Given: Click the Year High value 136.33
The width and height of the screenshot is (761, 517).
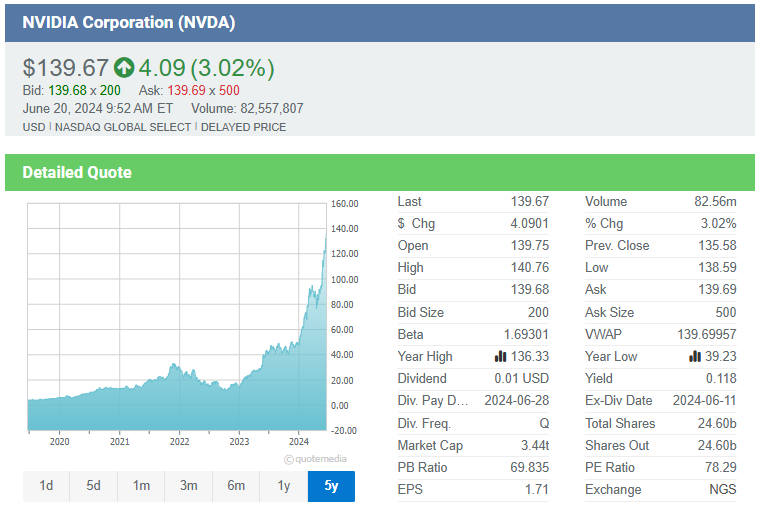Looking at the screenshot, I should 529,356.
